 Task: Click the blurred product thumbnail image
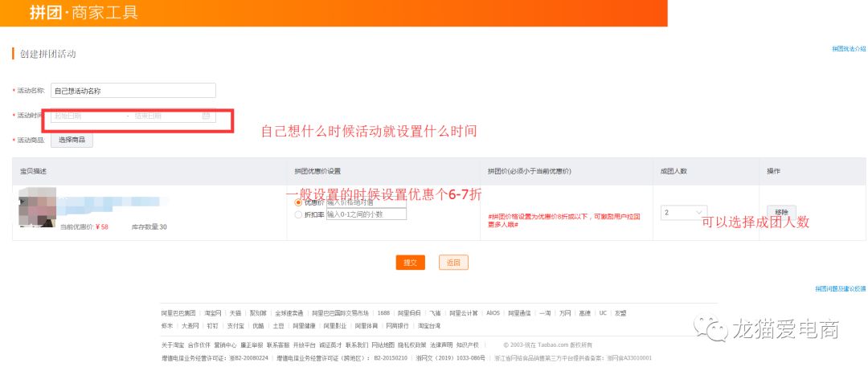[38, 207]
